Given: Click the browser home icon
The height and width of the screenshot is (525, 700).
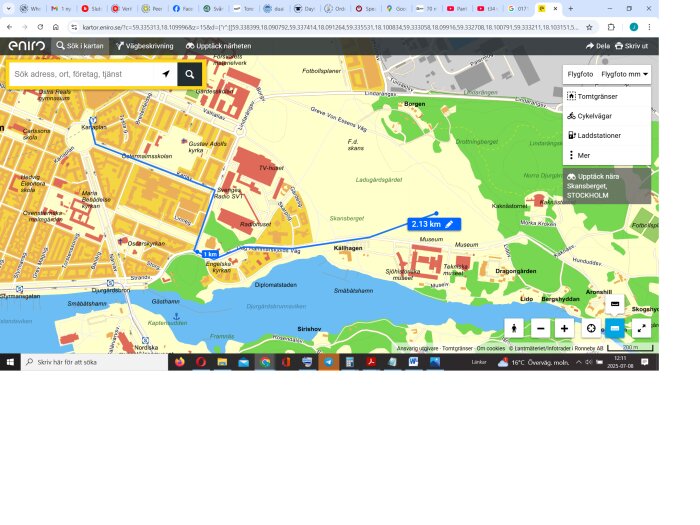Looking at the screenshot, I should tap(55, 27).
